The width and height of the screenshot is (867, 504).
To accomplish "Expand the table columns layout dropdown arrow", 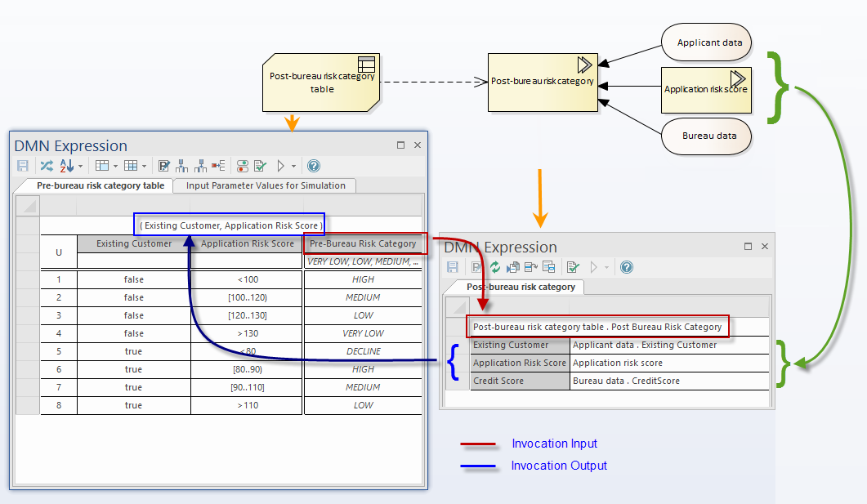I will 115,167.
